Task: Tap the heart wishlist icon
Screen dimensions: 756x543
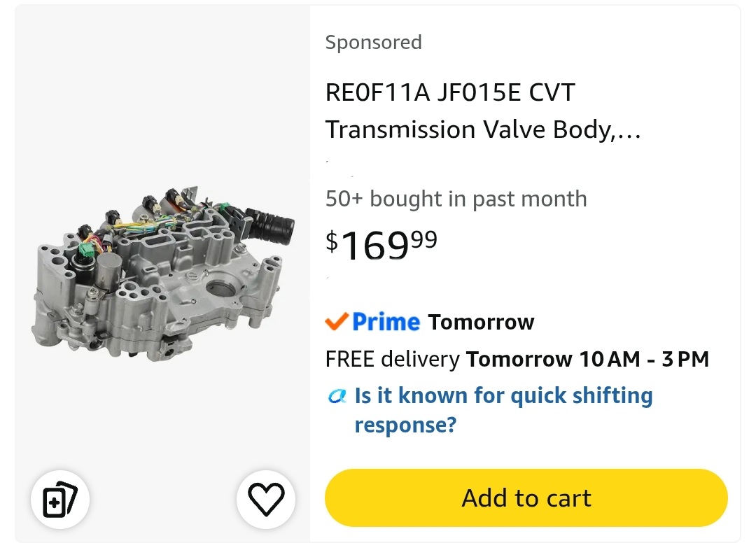Action: point(266,499)
